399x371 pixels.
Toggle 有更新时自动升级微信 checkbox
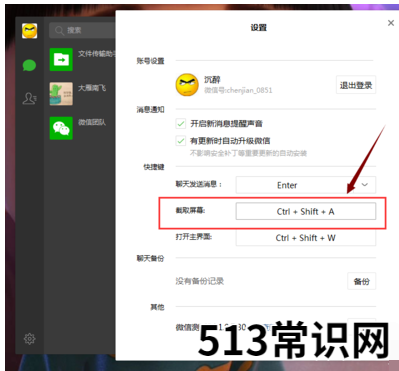click(181, 141)
